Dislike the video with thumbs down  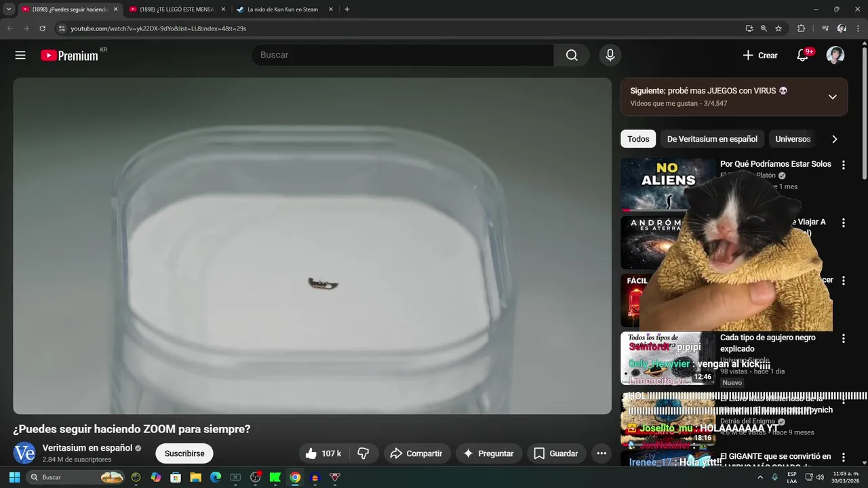[363, 453]
